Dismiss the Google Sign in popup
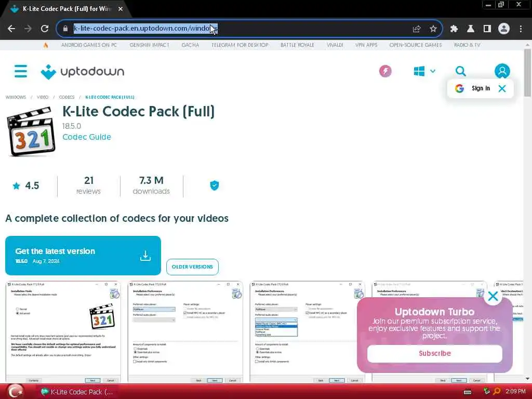 pos(502,88)
